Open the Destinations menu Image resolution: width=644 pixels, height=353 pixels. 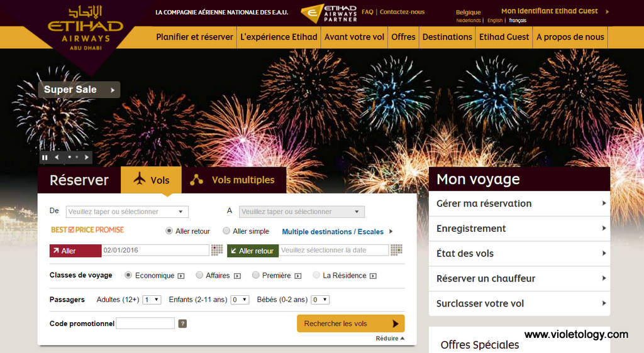pyautogui.click(x=447, y=37)
